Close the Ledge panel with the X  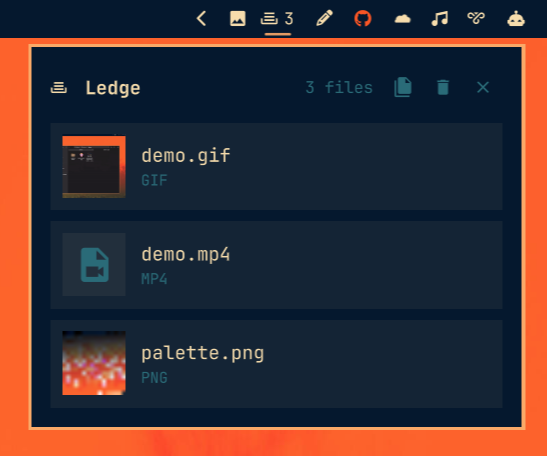point(483,87)
